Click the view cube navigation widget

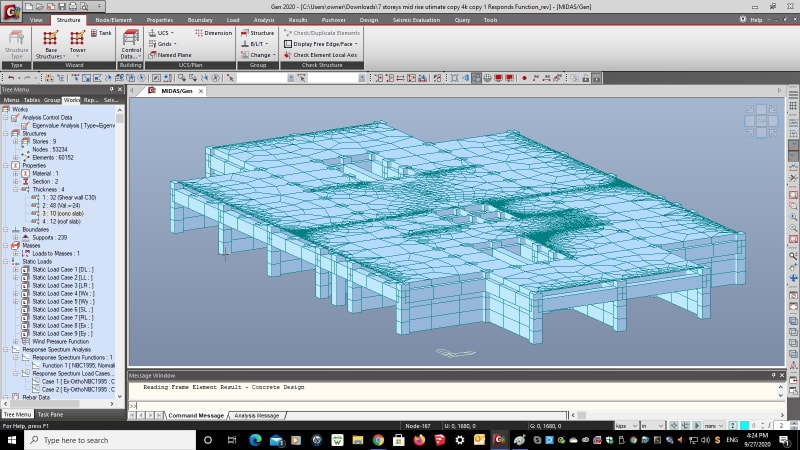pos(761,121)
